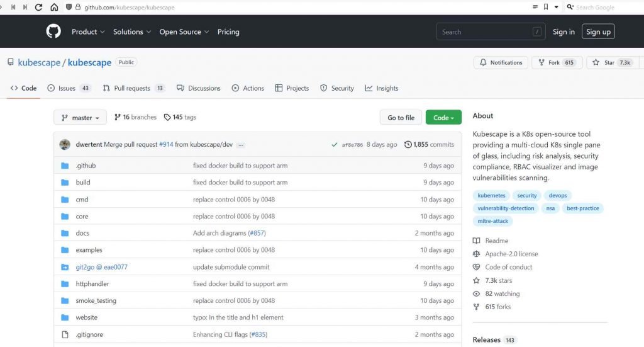Click the fast-forward button in the browser toolbar
This screenshot has width=644, height=347.
point(25,7)
